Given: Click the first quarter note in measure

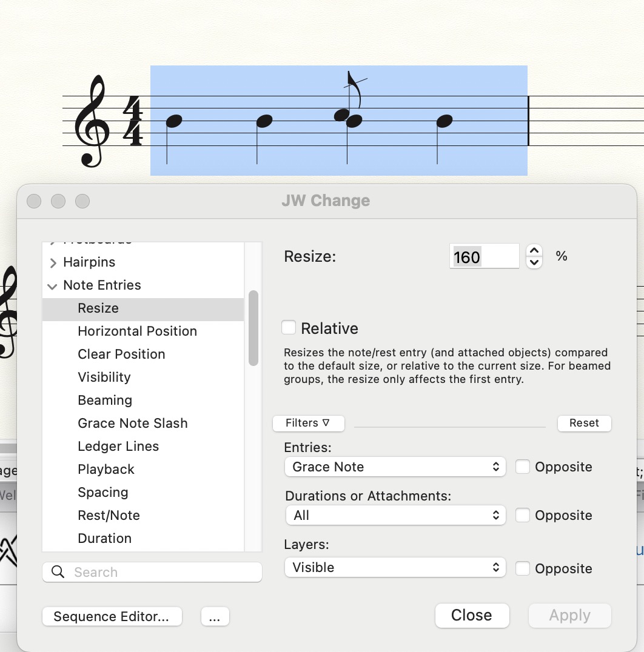Looking at the screenshot, I should 173,121.
